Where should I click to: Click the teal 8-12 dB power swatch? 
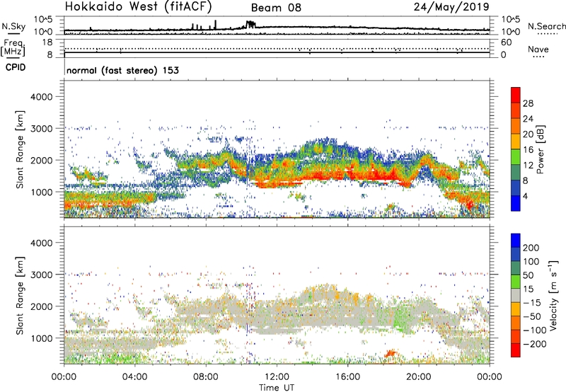[516, 172]
